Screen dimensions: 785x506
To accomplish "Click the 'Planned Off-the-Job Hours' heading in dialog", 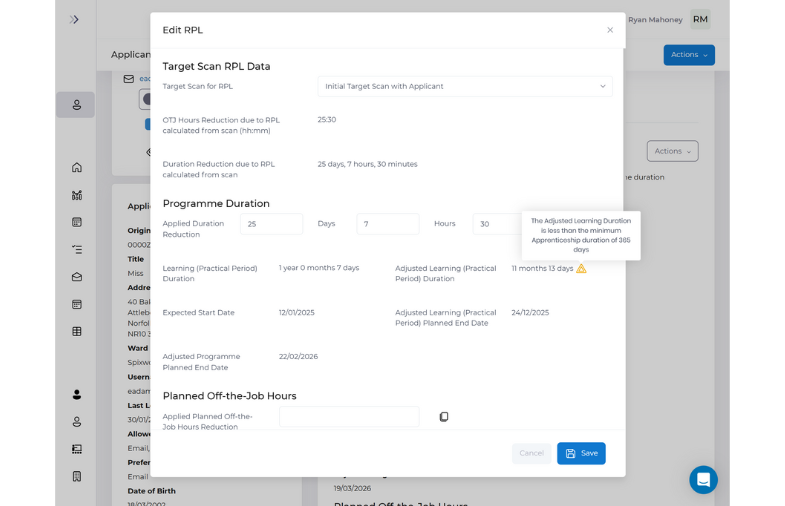I will (x=229, y=396).
